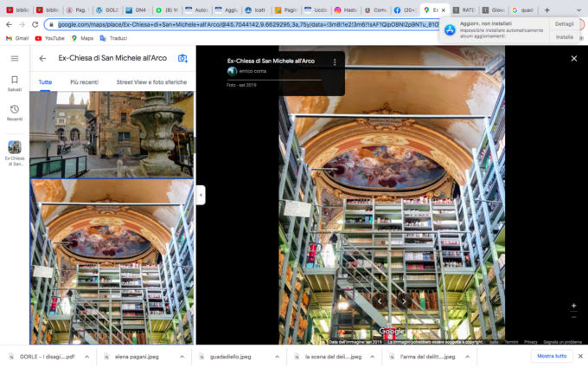Collapse the side panel arrow
Screen dimensions: 588x368
pyautogui.click(x=201, y=195)
